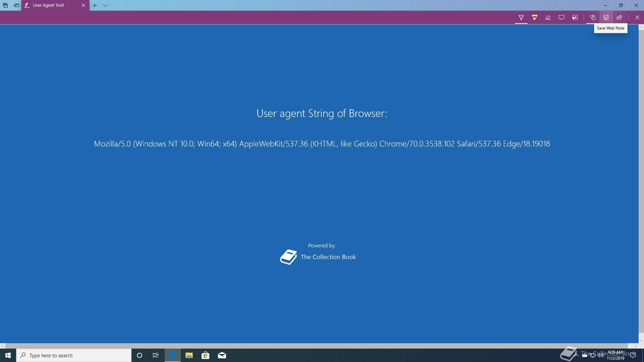
Task: Open Task View
Action: (156, 355)
